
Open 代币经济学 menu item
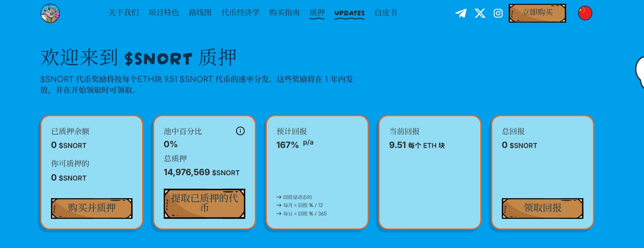(240, 13)
